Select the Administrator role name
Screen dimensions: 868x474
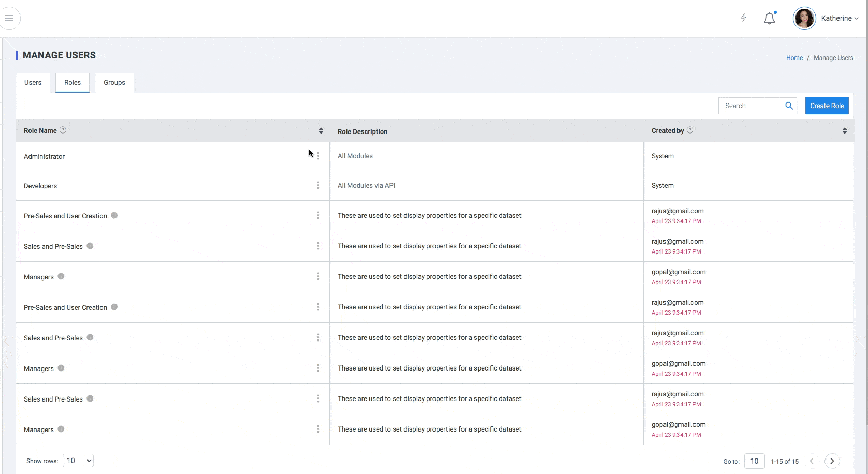[x=45, y=156]
